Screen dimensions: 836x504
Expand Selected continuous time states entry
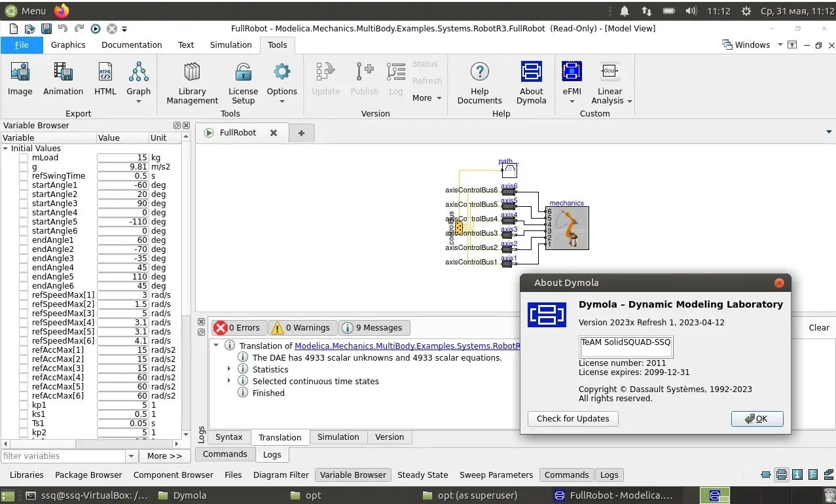coord(228,381)
